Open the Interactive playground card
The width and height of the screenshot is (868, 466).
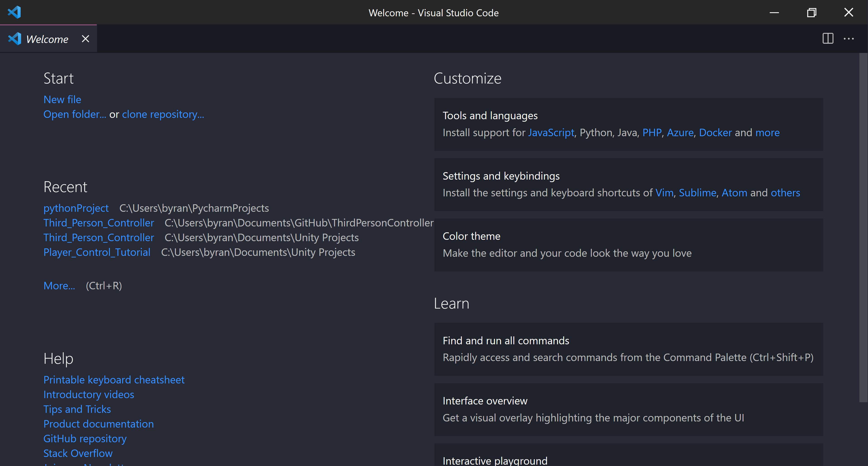point(628,455)
